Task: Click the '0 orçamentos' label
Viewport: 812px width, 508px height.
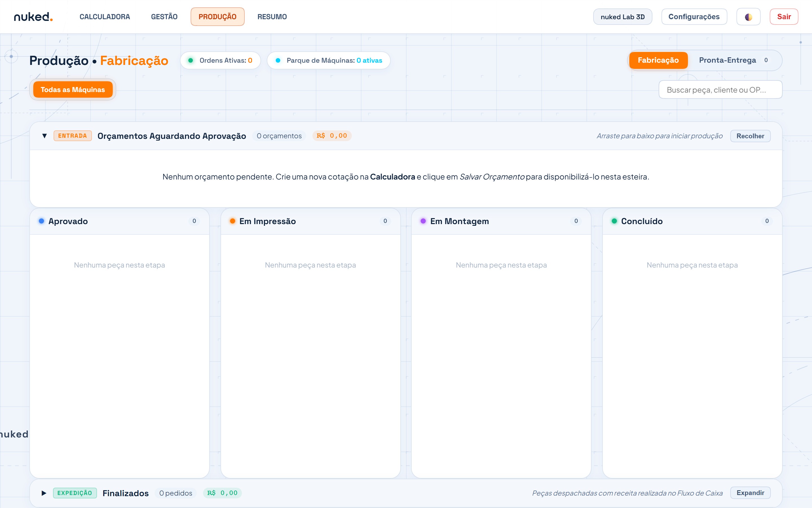Action: click(279, 136)
